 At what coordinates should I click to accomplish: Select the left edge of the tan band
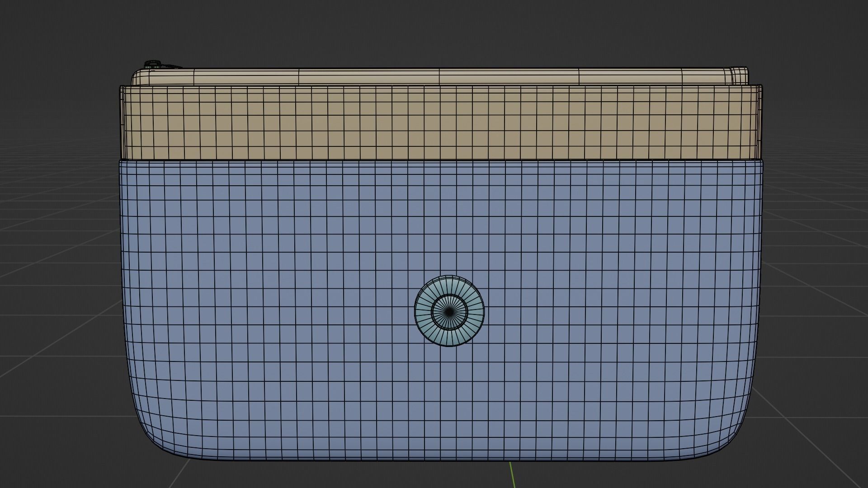(121, 122)
